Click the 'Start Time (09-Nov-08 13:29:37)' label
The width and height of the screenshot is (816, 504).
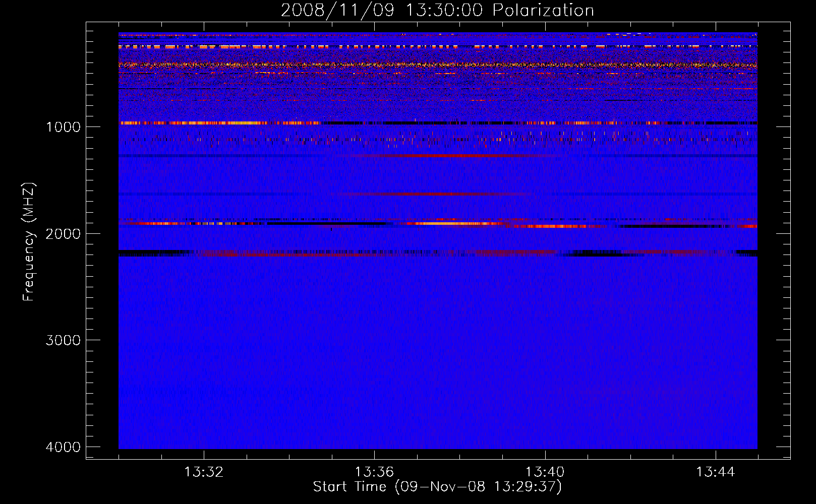pos(437,487)
